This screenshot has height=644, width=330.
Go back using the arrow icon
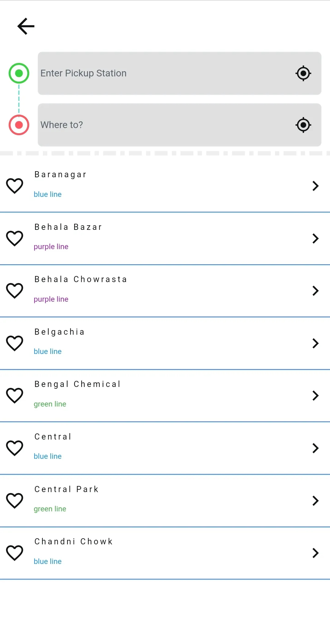click(26, 26)
